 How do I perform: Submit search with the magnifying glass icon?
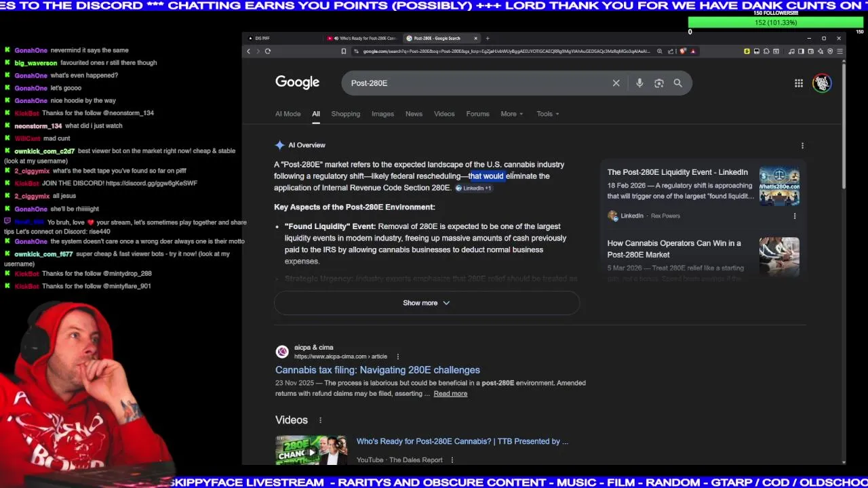(x=677, y=83)
